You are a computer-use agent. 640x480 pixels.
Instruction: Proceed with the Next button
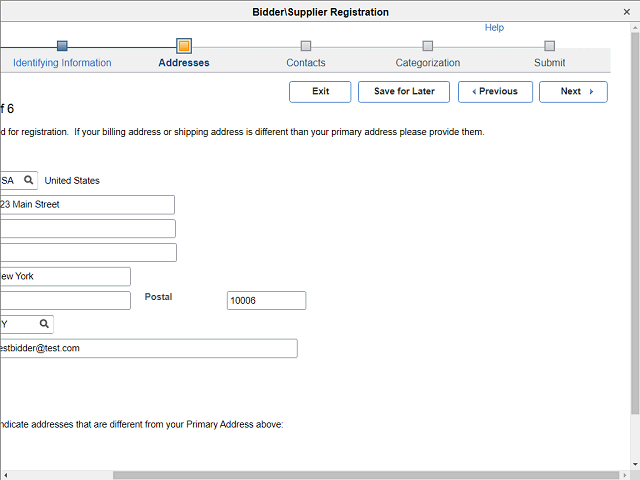tap(573, 91)
